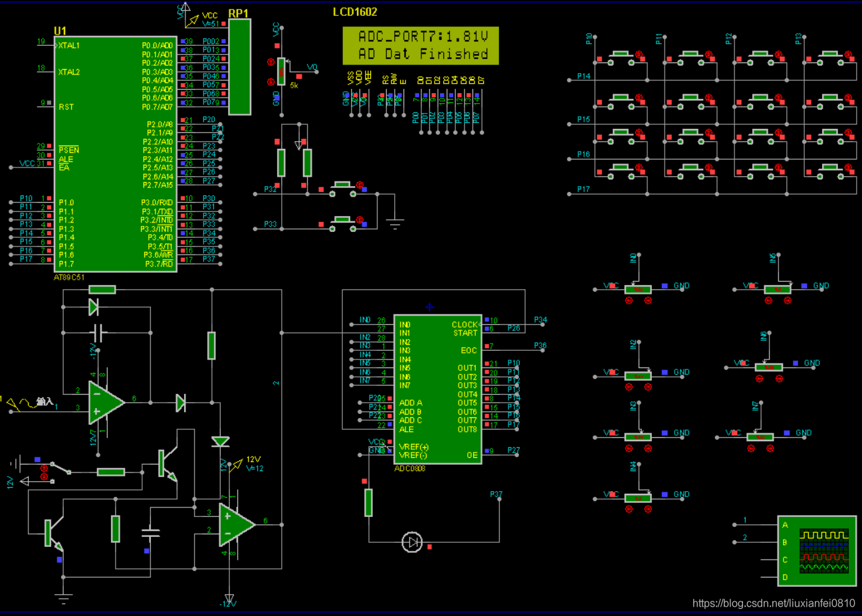Click the LCD1602 display screen

pos(421,45)
